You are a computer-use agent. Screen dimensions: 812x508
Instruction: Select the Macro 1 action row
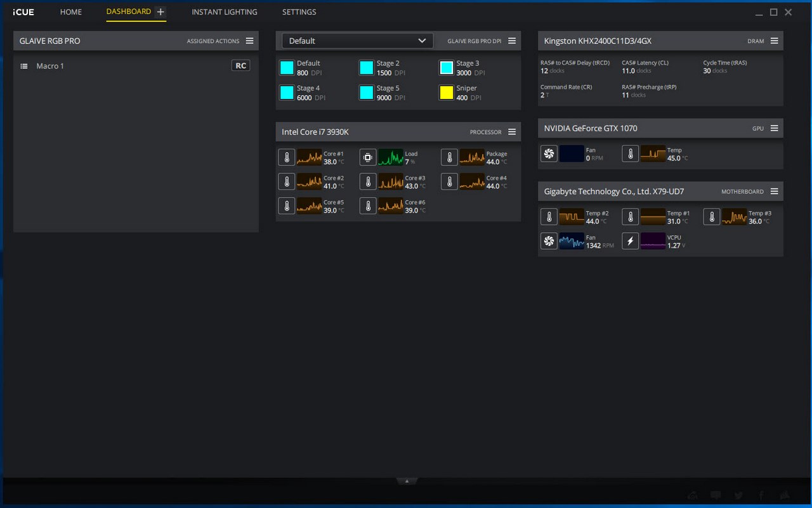click(136, 66)
